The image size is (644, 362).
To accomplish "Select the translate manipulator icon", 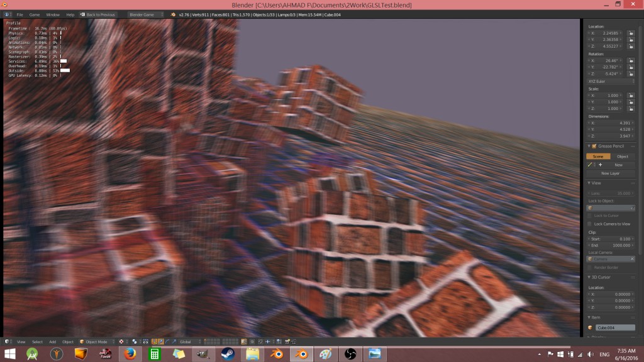I will (x=160, y=342).
